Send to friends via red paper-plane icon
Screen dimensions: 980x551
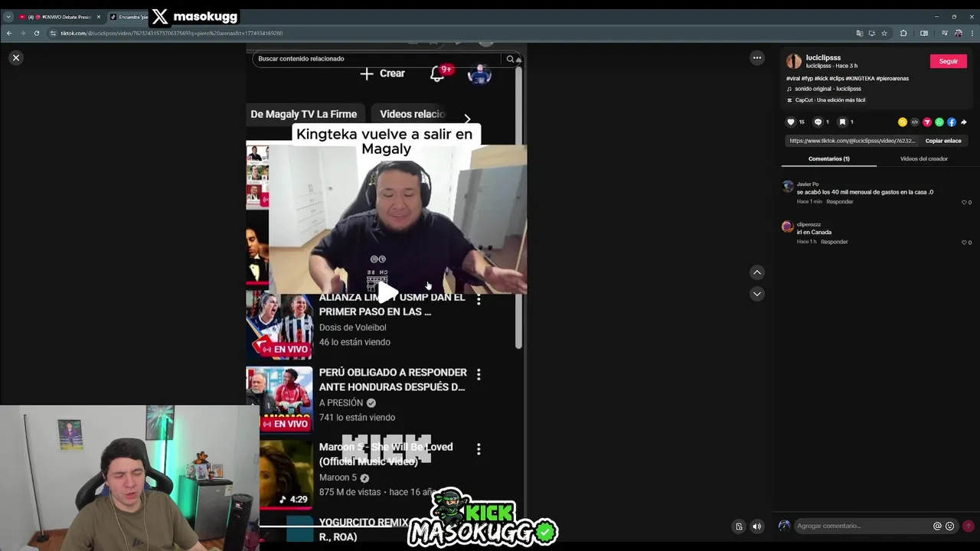click(x=927, y=122)
